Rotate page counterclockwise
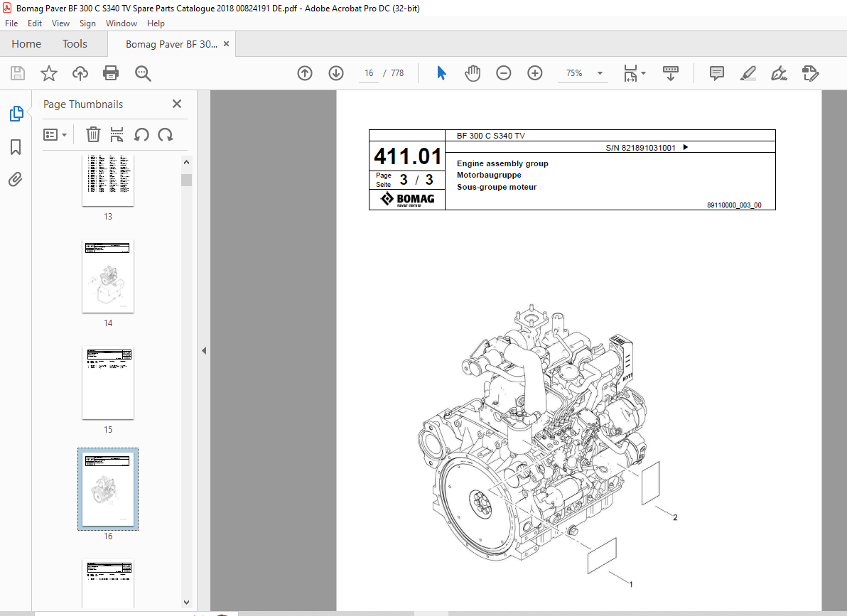This screenshot has width=847, height=616. point(141,134)
